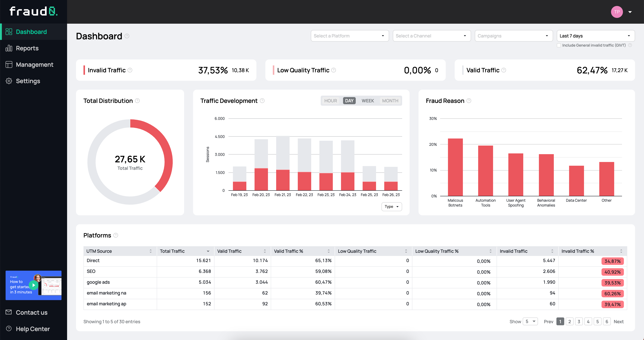Enable Include General invalid traffic checkbox
Viewport: 644px width, 340px height.
(559, 45)
